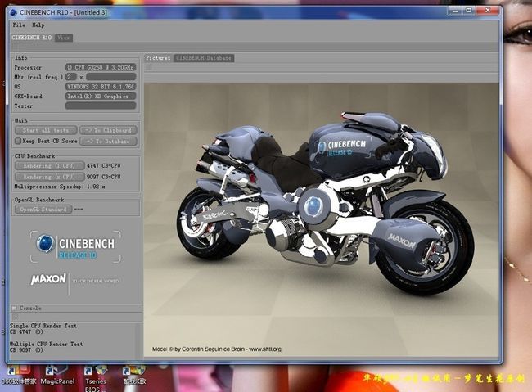Click the rendered motorcycle image
This screenshot has width=532, height=392.
pos(321,220)
